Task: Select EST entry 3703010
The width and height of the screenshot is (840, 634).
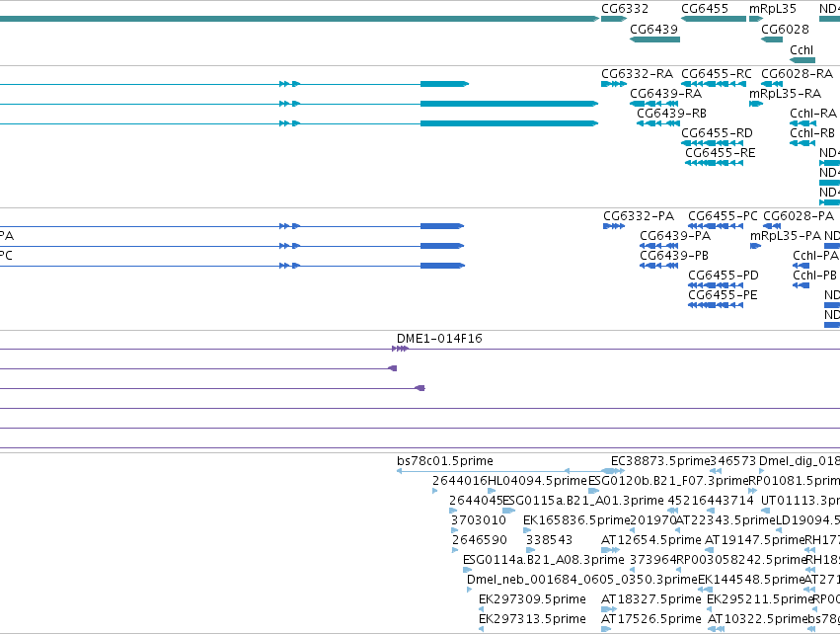Action: coord(479,520)
